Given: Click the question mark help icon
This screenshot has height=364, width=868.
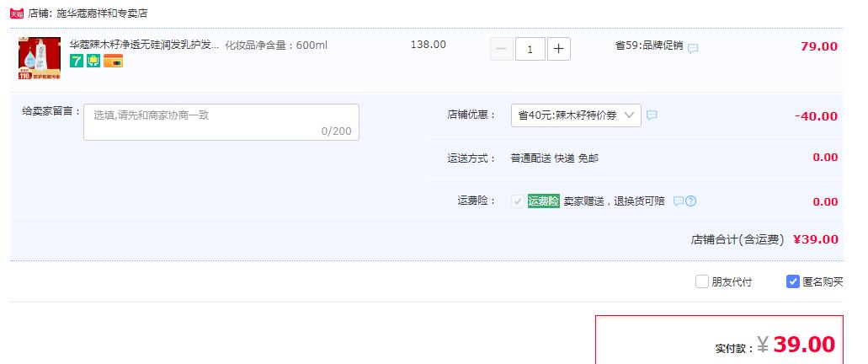Looking at the screenshot, I should [x=691, y=201].
